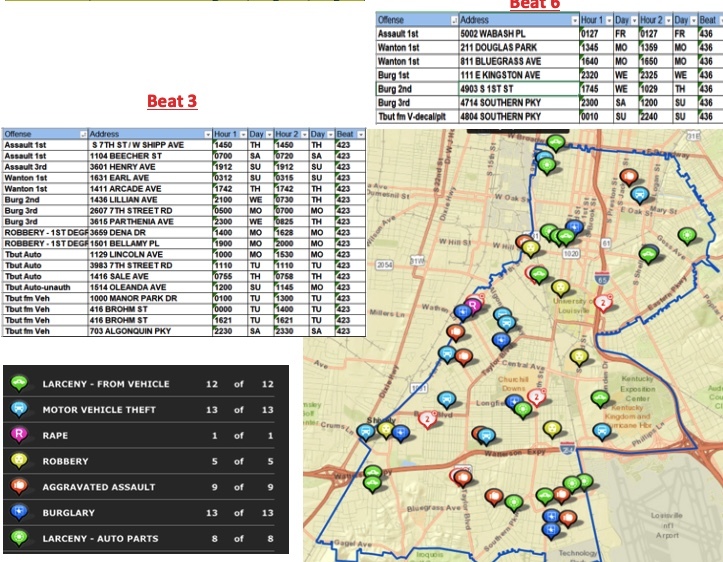Click the Larceny From Vehicle legend icon
723x562 pixels.
click(17, 384)
